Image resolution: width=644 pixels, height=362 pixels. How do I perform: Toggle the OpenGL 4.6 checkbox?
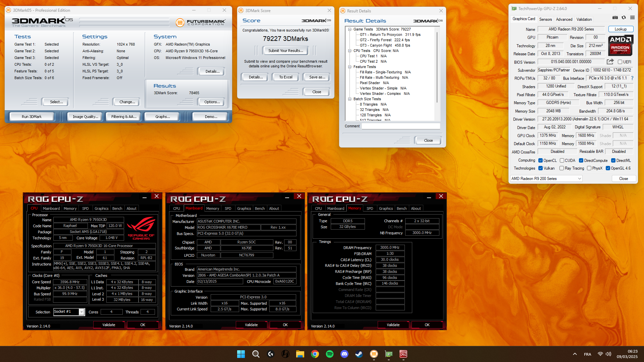[x=608, y=168]
